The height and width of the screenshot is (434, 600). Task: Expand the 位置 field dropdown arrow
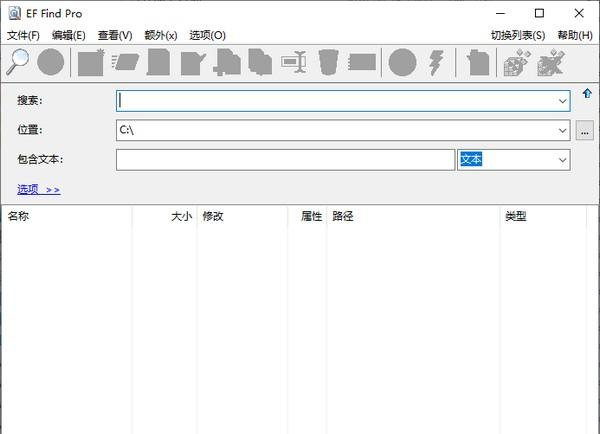[x=562, y=130]
